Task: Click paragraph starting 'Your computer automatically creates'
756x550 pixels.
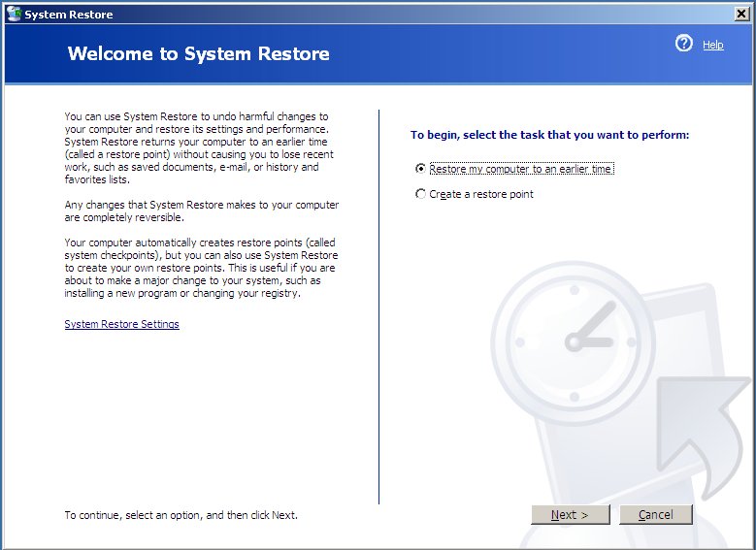Action: pos(201,268)
